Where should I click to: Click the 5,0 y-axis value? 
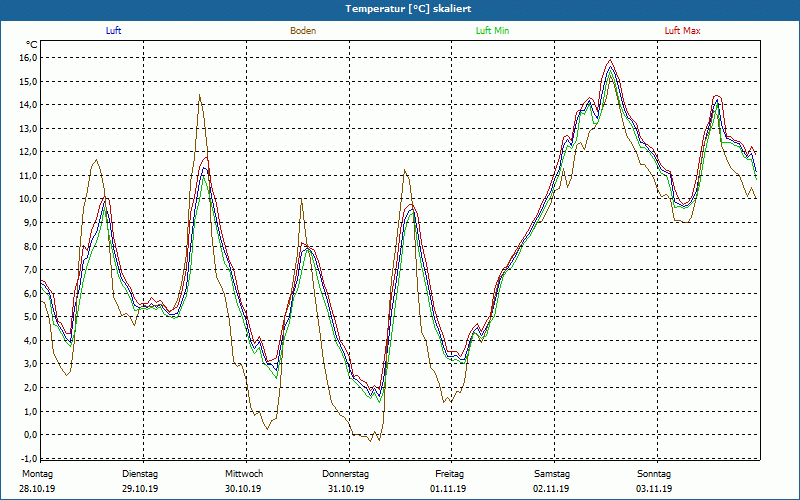click(31, 317)
